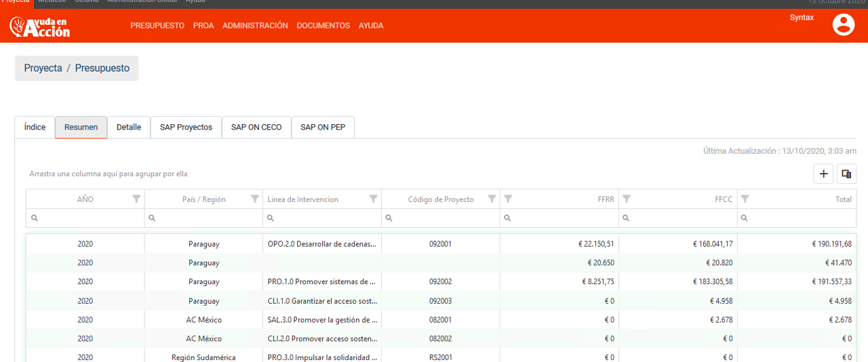Select project code cell 092001

(x=441, y=244)
